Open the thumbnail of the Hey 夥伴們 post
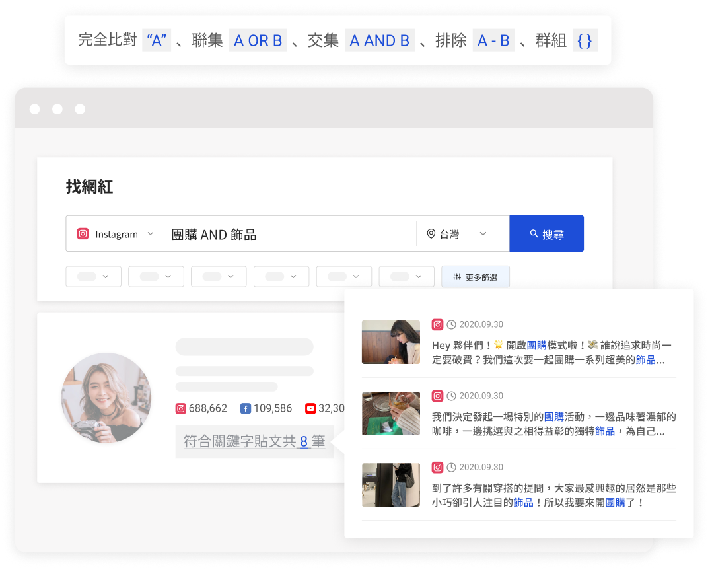Image resolution: width=710 pixels, height=588 pixels. point(391,342)
